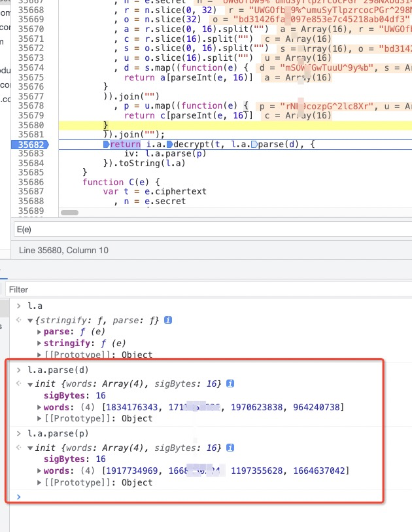Image resolution: width=412 pixels, height=532 pixels.
Task: Click the console Filter input field
Action: pyautogui.click(x=209, y=289)
